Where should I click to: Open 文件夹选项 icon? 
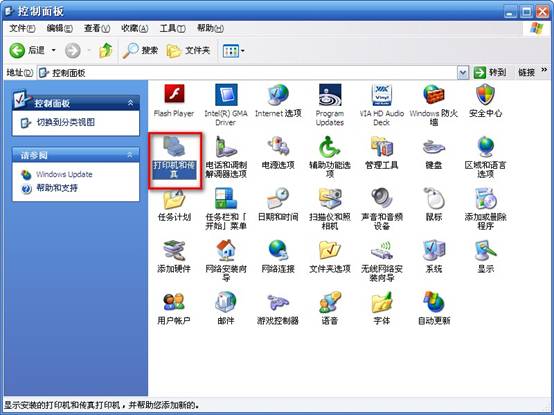(x=330, y=257)
